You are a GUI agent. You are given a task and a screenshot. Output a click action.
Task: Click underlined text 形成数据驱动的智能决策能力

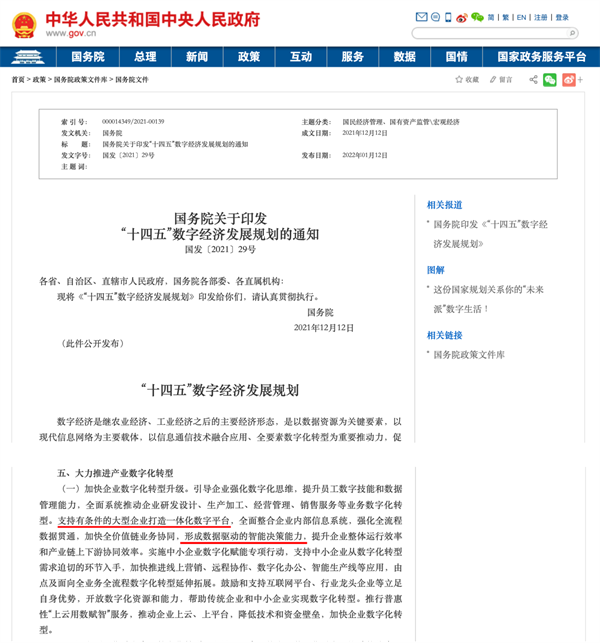click(x=244, y=536)
